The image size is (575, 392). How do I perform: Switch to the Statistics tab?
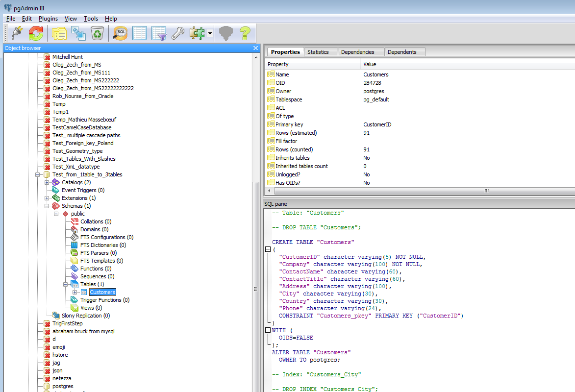[x=320, y=51]
